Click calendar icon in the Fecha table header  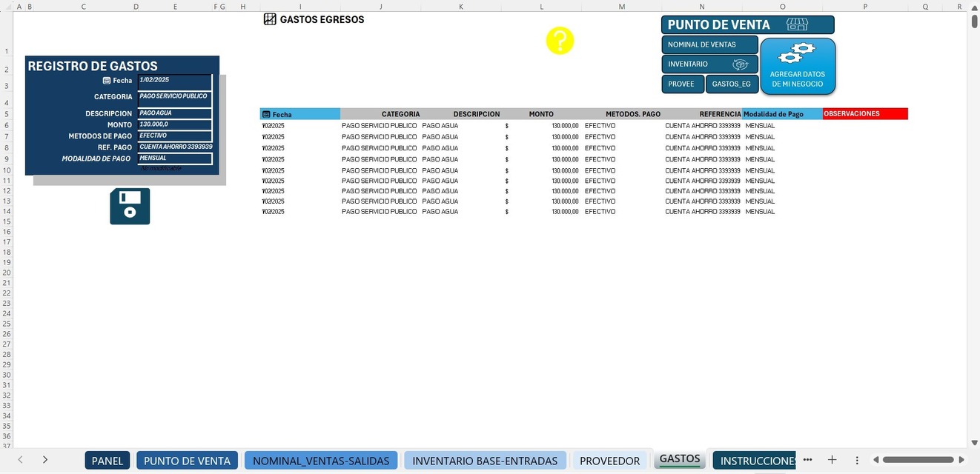tap(266, 115)
